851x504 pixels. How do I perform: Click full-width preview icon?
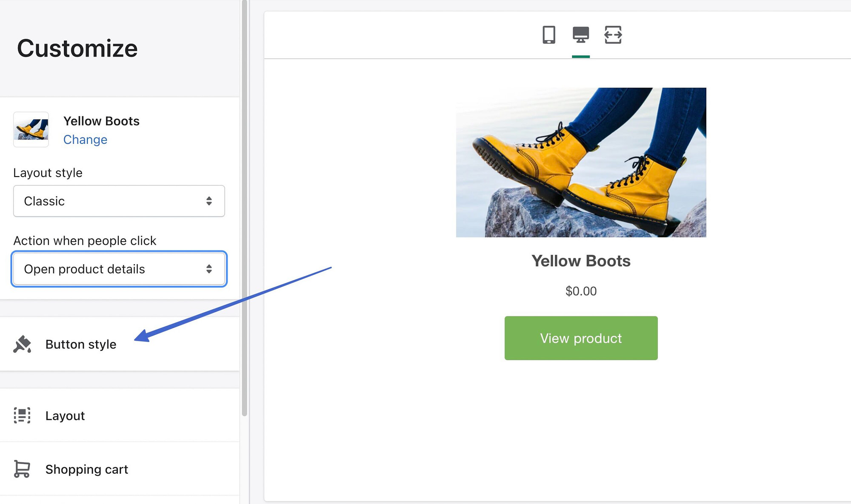click(613, 35)
